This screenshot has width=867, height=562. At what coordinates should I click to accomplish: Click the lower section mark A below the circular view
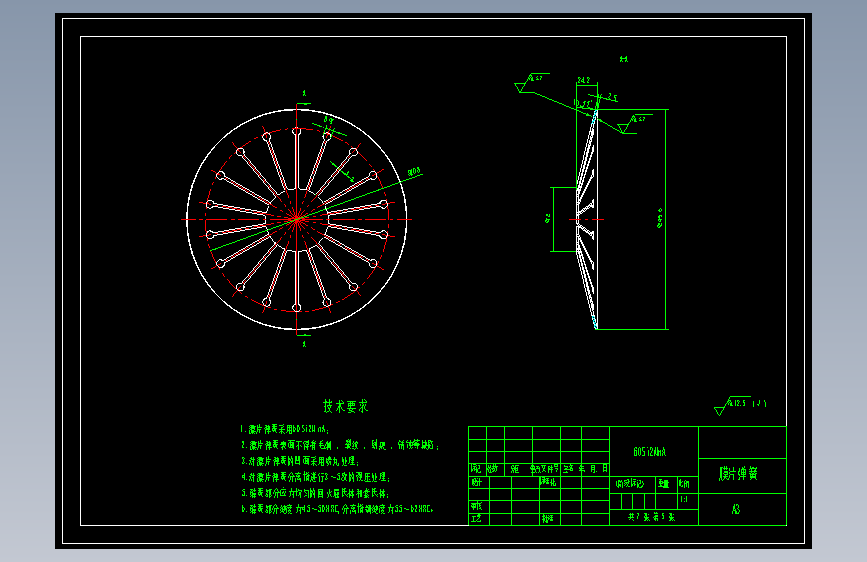point(304,344)
